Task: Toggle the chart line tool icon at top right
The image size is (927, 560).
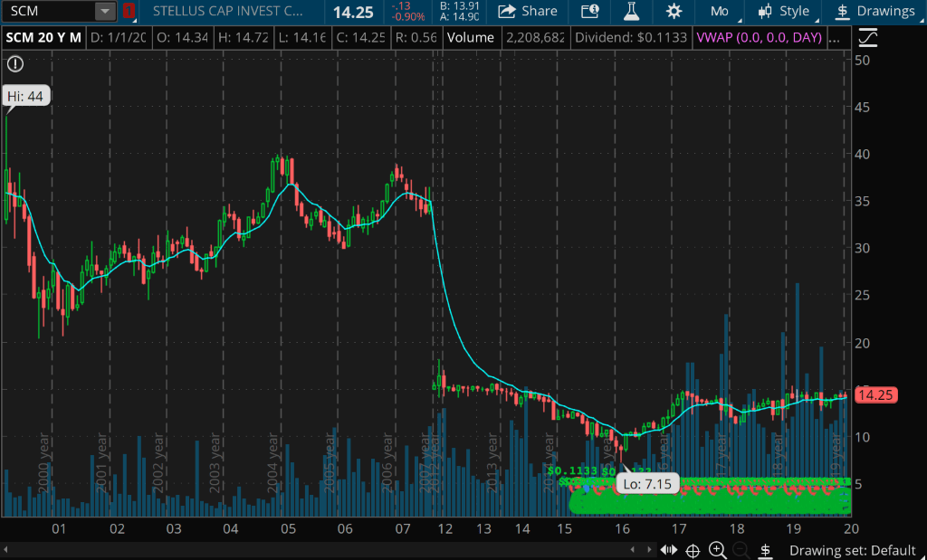Action: click(x=868, y=38)
